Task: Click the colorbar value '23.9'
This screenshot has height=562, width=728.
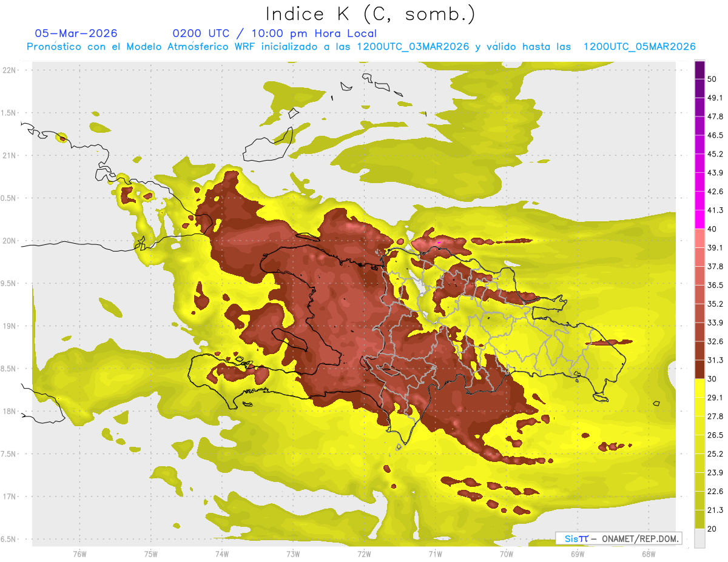Action: tap(715, 472)
